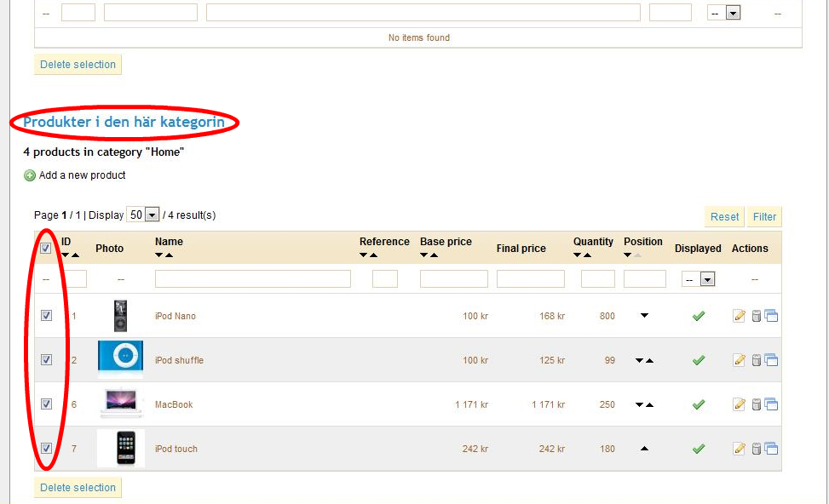Open the iPod touch product name
The width and height of the screenshot is (829, 504).
(176, 449)
